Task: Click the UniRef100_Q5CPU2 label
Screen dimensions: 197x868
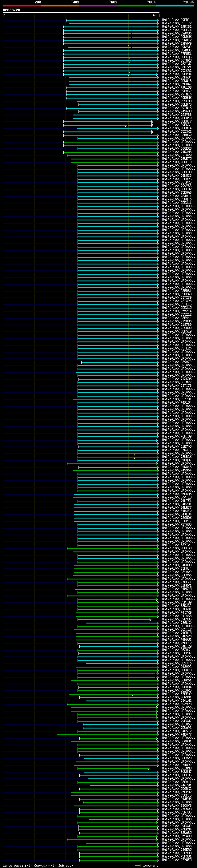Action: click(176, 792)
